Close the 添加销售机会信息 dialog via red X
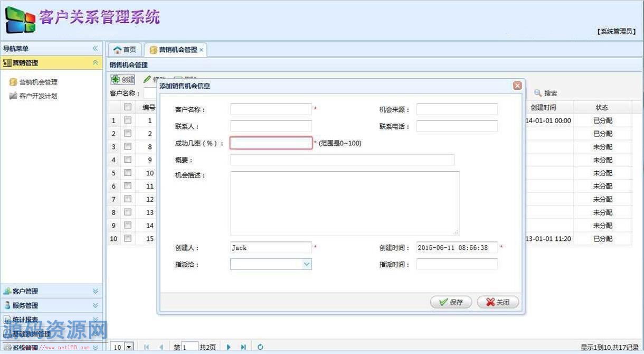Image resolution: width=644 pixels, height=354 pixels. pyautogui.click(x=517, y=86)
